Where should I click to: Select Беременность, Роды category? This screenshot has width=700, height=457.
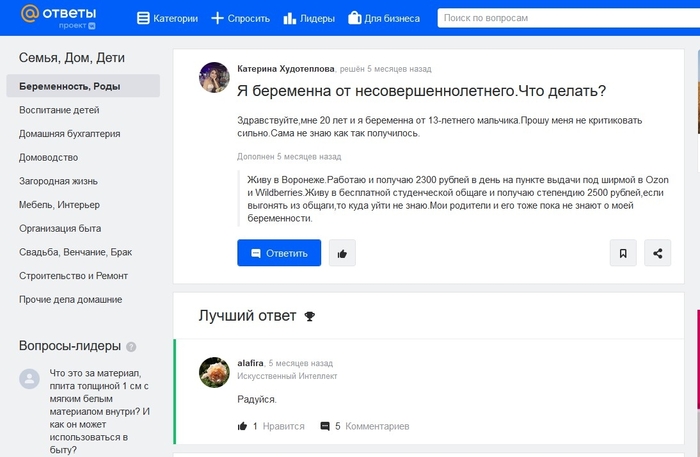[83, 86]
